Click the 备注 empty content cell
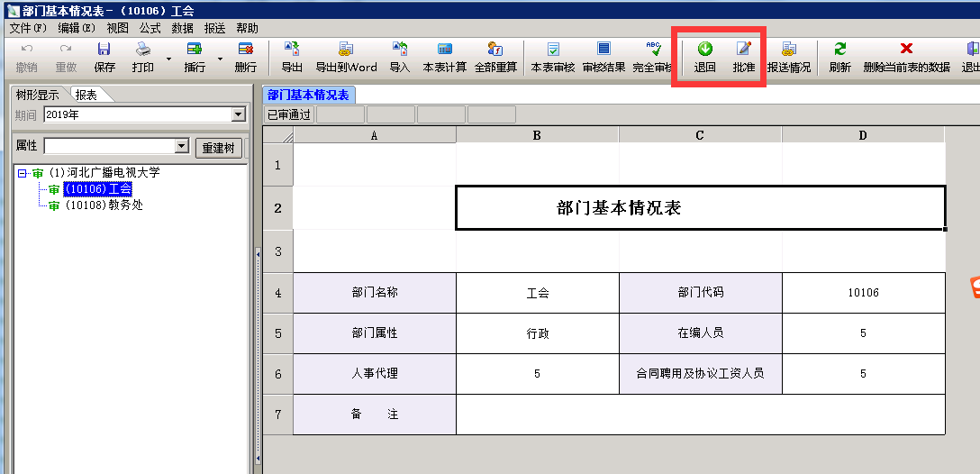Viewport: 980px width, 474px height. 700,415
